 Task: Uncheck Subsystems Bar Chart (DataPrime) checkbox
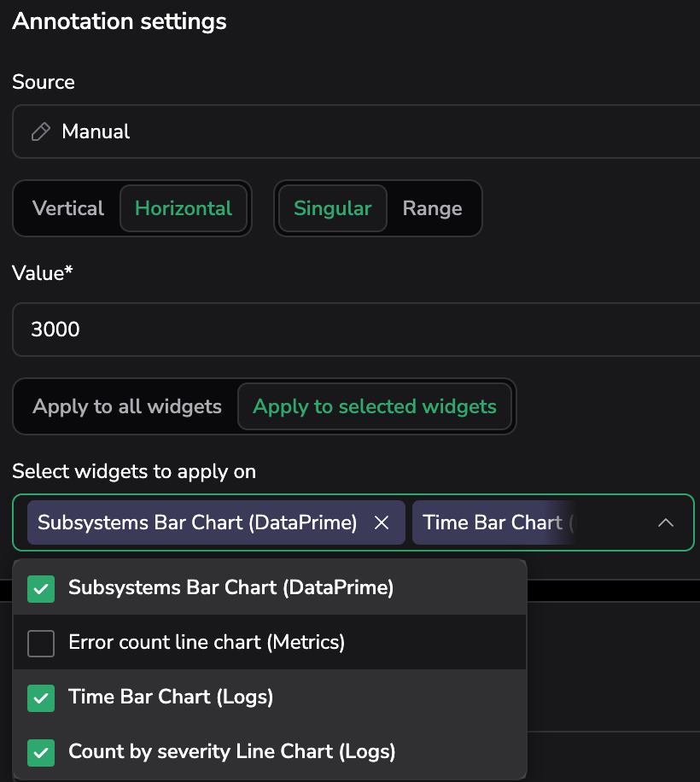pos(41,588)
